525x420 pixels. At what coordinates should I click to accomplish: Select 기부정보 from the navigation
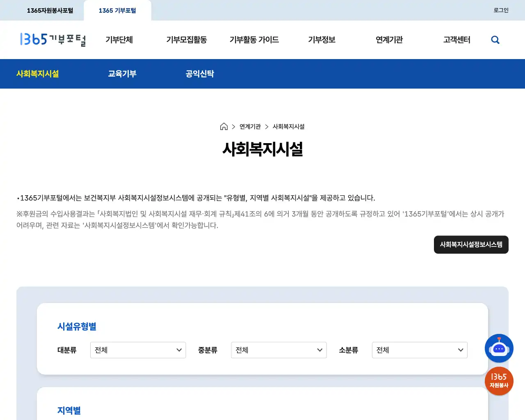pos(322,40)
